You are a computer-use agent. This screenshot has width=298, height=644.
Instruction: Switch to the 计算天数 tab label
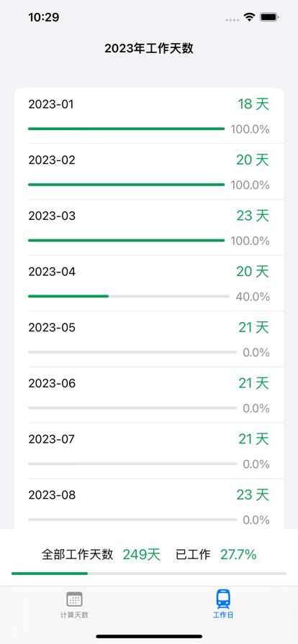[75, 615]
